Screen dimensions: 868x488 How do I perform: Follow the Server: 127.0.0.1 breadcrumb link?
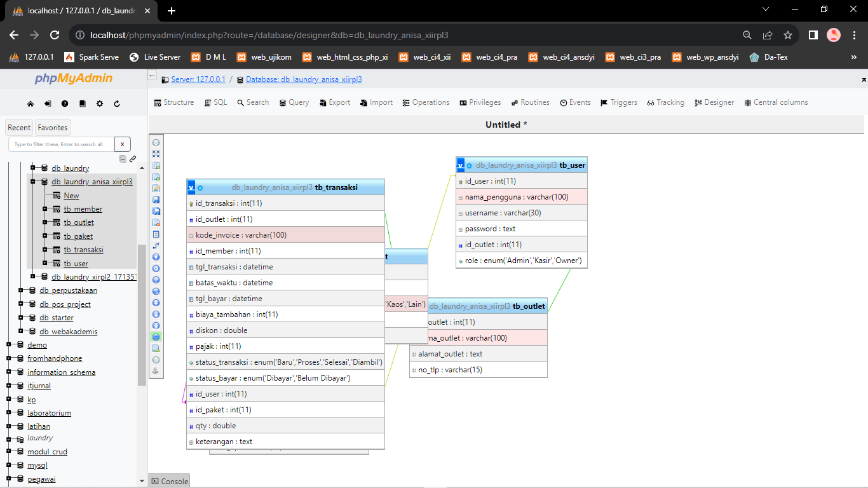tap(198, 79)
